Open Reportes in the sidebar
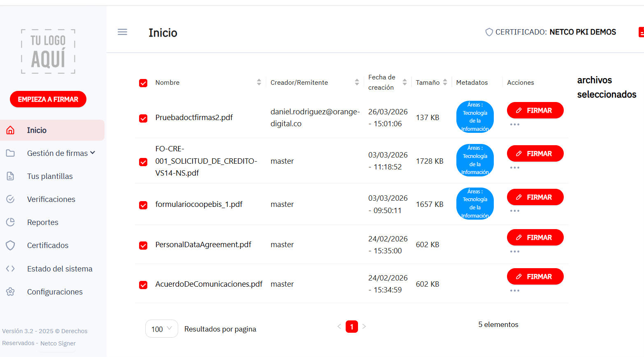The width and height of the screenshot is (644, 357). [43, 223]
